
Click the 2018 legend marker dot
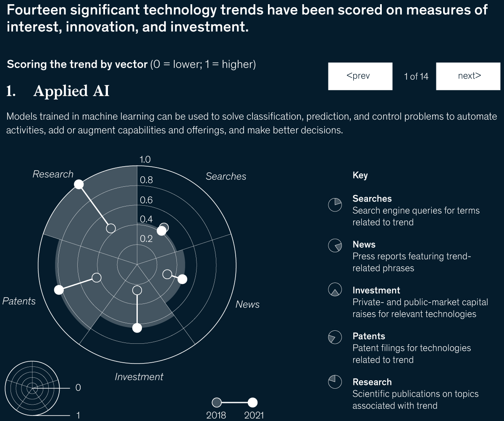217,403
